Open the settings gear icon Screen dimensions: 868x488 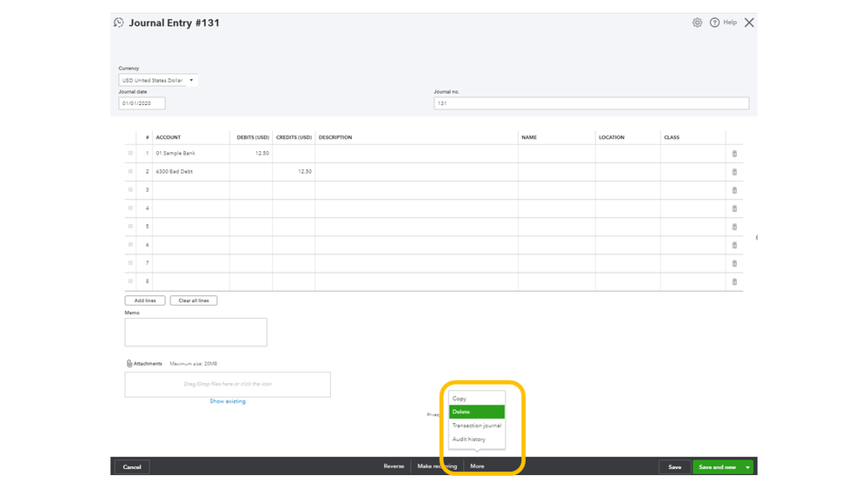[697, 23]
